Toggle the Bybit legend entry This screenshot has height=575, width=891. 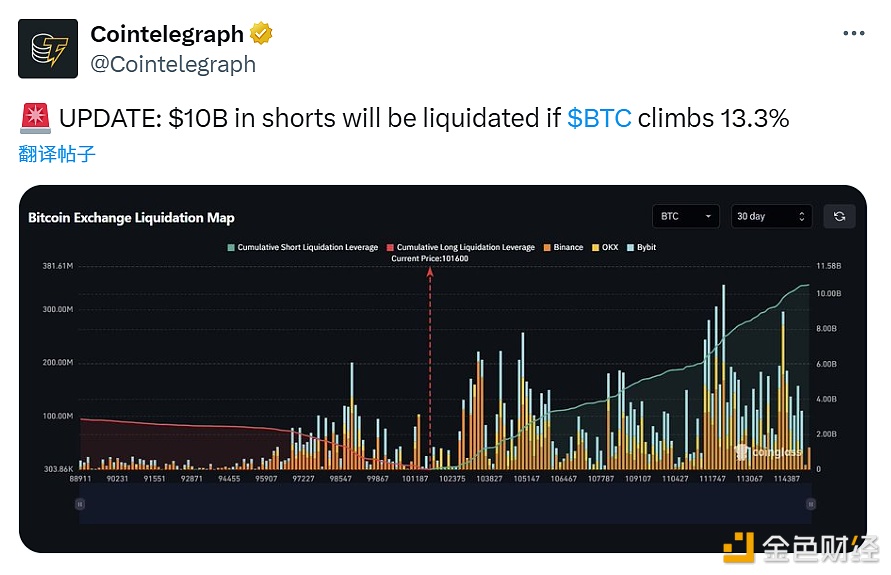[x=641, y=247]
